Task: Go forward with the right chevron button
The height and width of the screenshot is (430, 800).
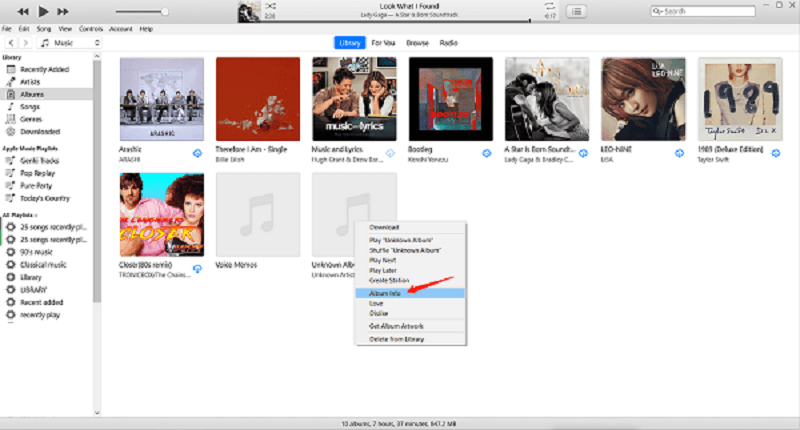Action: coord(26,43)
